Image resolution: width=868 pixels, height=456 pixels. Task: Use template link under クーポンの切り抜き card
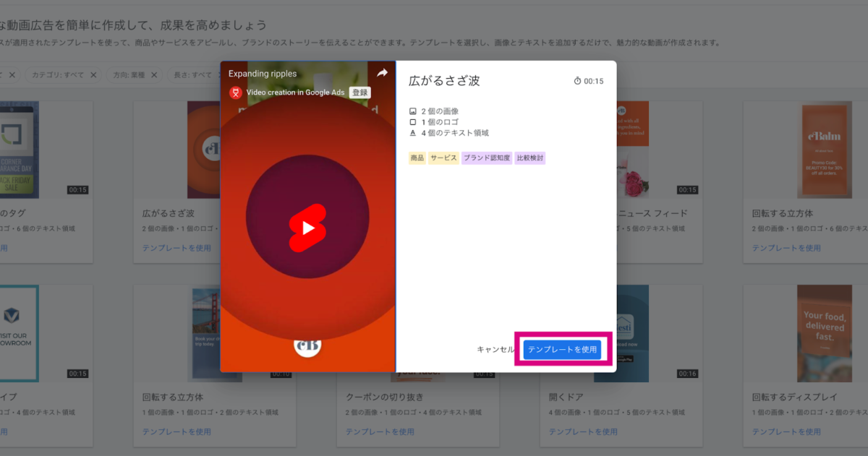[380, 431]
